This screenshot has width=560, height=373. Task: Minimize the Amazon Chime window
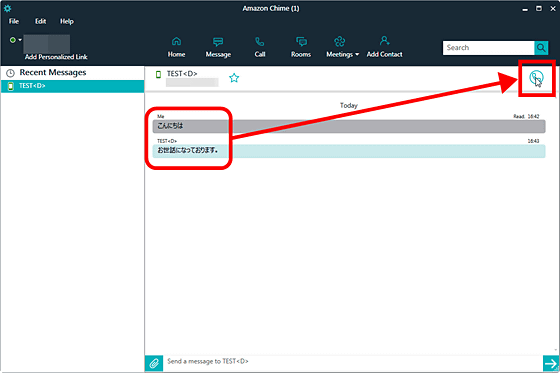[x=525, y=9]
